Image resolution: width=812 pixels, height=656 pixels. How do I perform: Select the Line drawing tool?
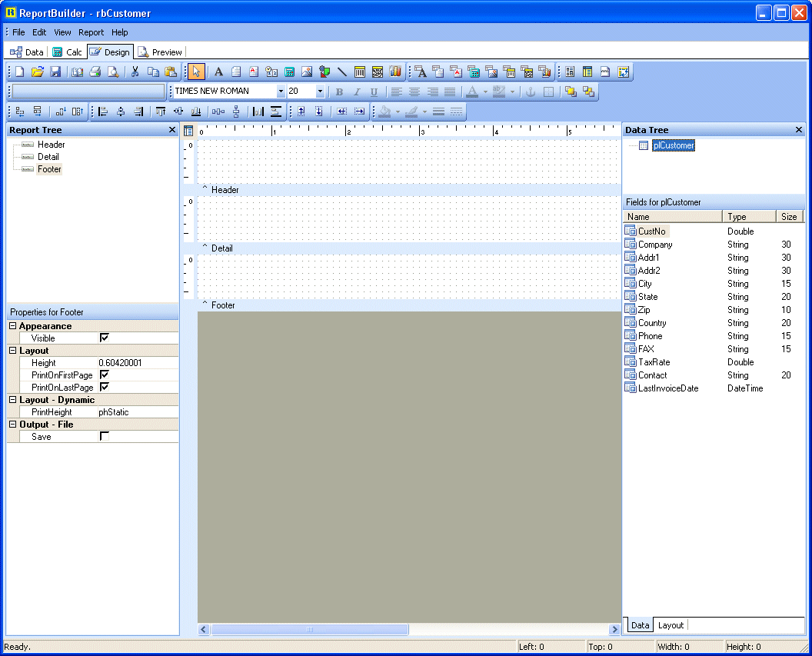(x=341, y=72)
